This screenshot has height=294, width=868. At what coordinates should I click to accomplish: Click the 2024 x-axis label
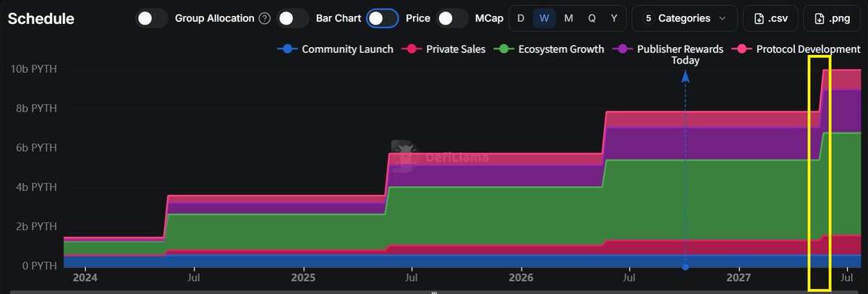point(85,277)
